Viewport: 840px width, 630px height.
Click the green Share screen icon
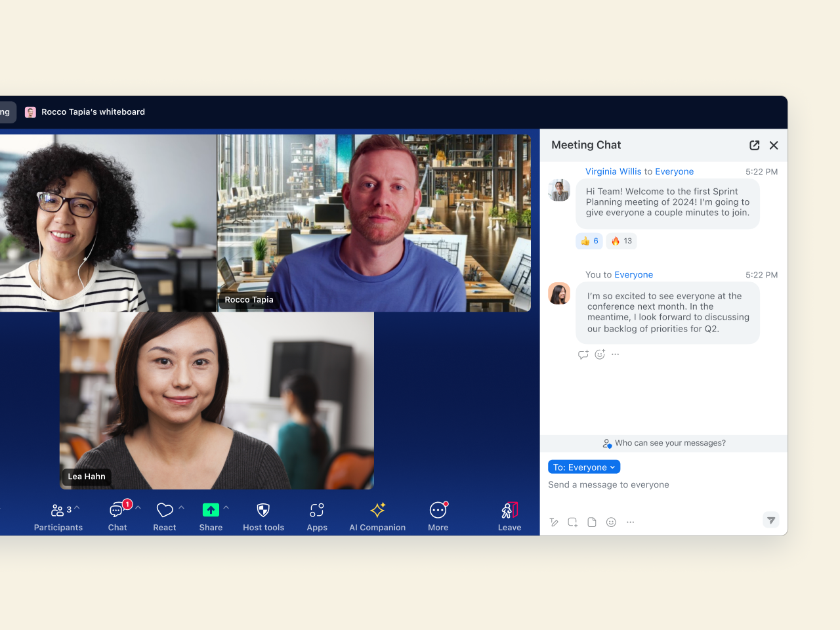tap(211, 510)
